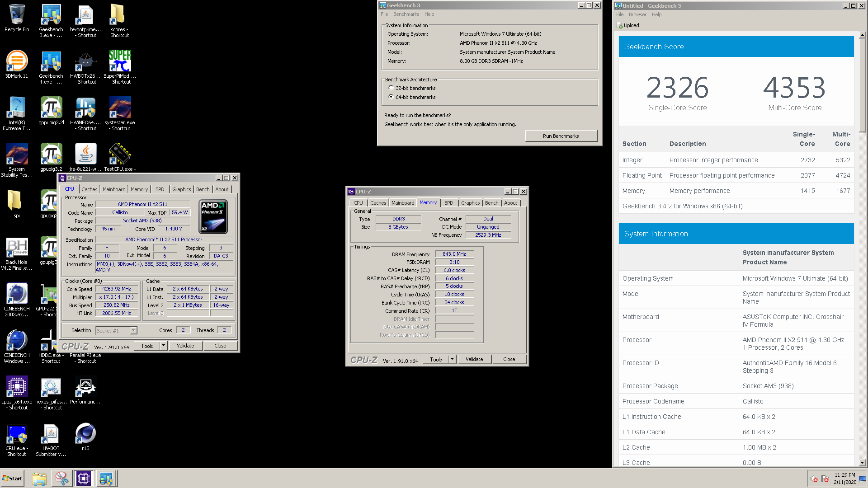The image size is (868, 488).
Task: Open Tools dropdown arrow in Memory tab window
Action: pyautogui.click(x=453, y=360)
